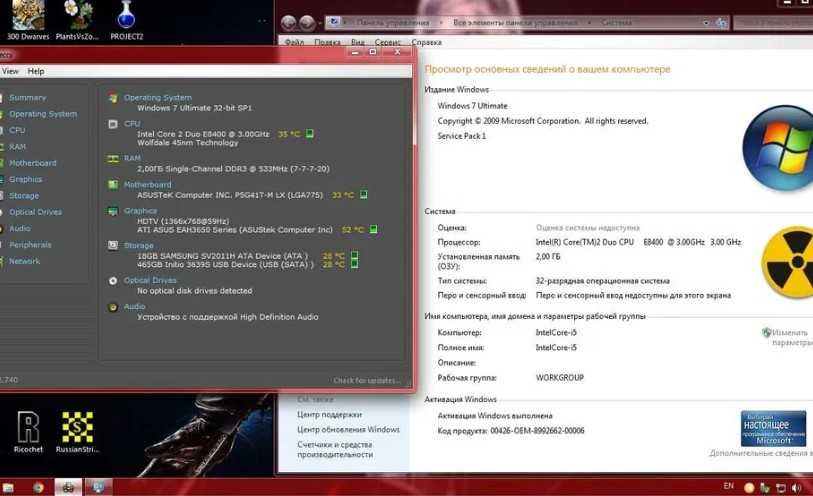This screenshot has height=496, width=813.
Task: Select Peripherals in Speccy sidebar
Action: (30, 245)
